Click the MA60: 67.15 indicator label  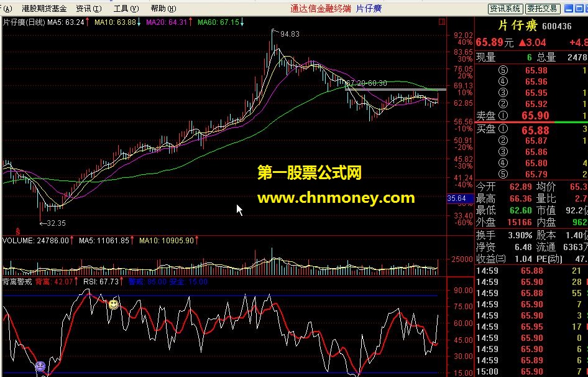[x=218, y=22]
